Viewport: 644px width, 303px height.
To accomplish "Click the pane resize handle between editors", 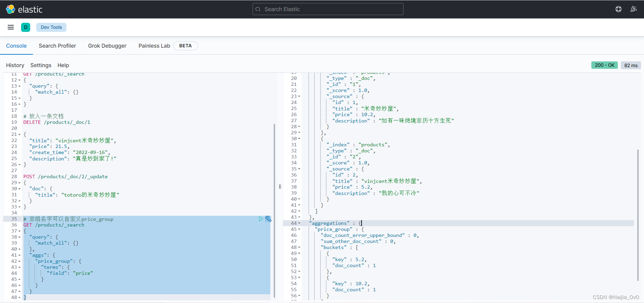I will (280, 187).
